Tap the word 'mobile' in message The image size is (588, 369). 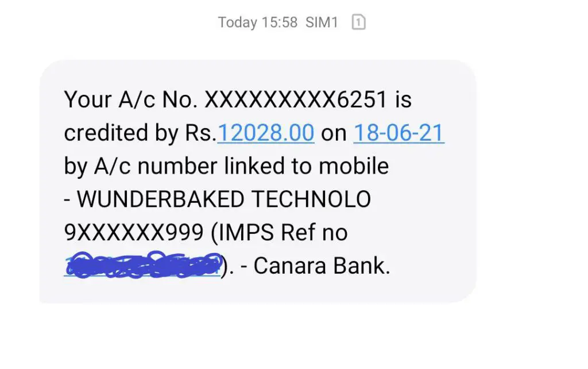(x=354, y=166)
